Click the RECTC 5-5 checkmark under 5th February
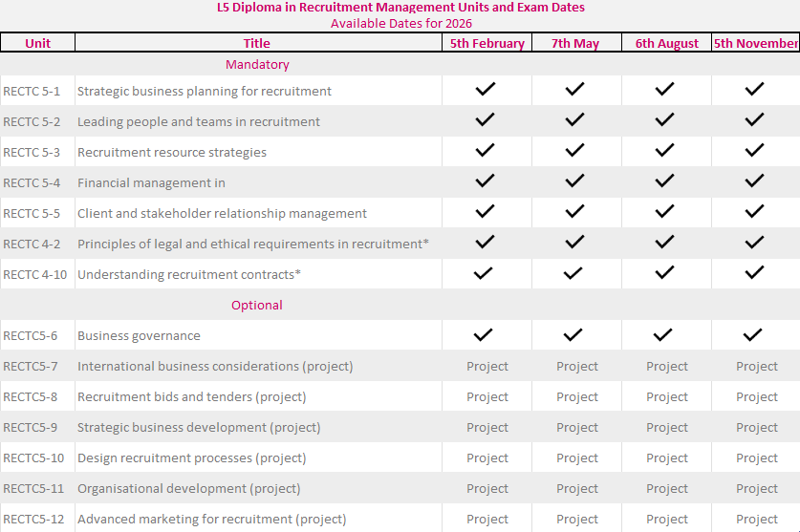This screenshot has height=532, width=800. pyautogui.click(x=486, y=212)
